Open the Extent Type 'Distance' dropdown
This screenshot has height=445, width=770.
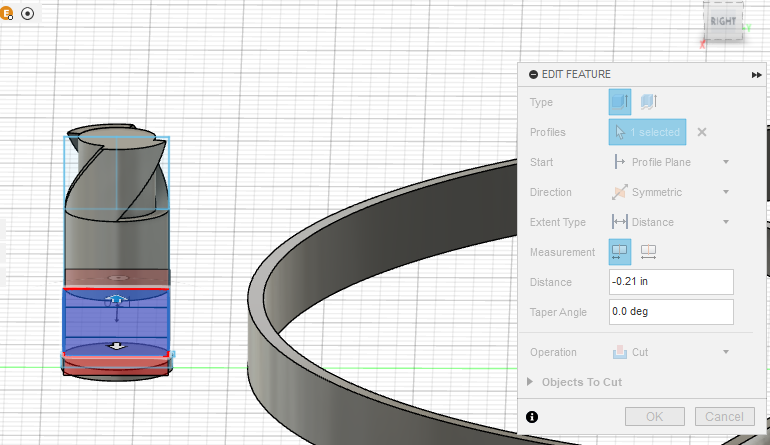(x=671, y=222)
